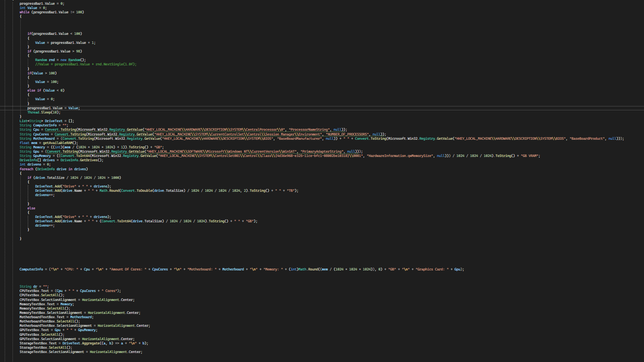This screenshot has height=362, width=644.
Task: Click the foreach keyword in drives loop
Action: click(26, 169)
